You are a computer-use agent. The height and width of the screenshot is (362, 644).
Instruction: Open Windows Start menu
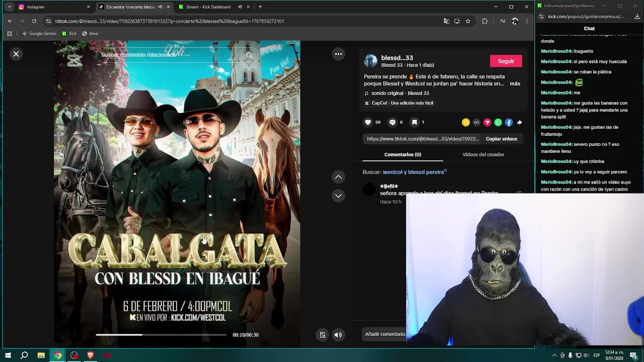pyautogui.click(x=8, y=355)
